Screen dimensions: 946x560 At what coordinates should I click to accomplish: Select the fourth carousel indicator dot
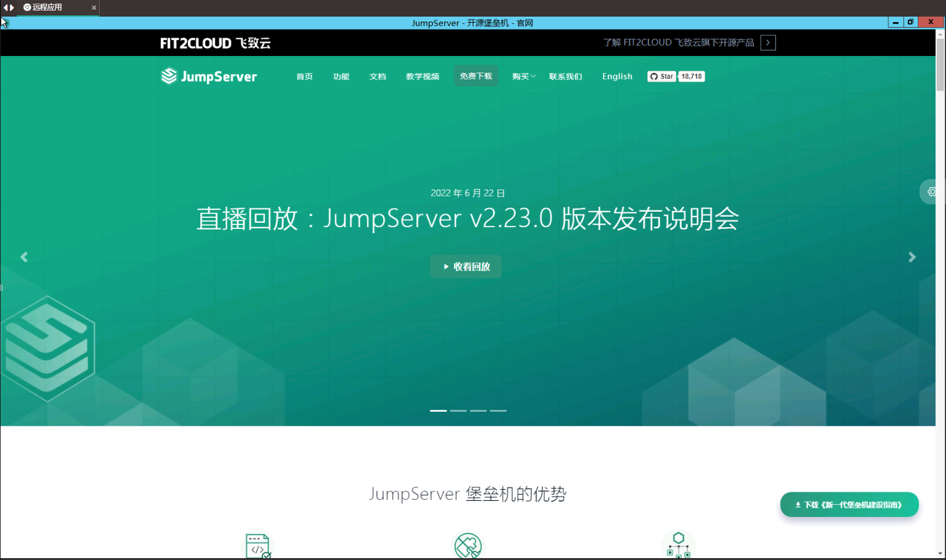498,410
